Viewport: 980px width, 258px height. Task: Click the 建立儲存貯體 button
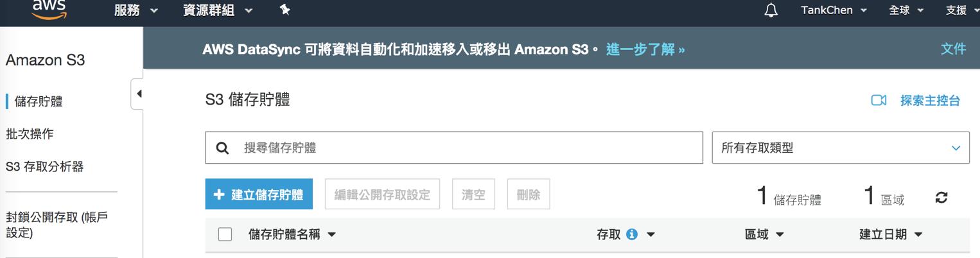[x=259, y=194]
